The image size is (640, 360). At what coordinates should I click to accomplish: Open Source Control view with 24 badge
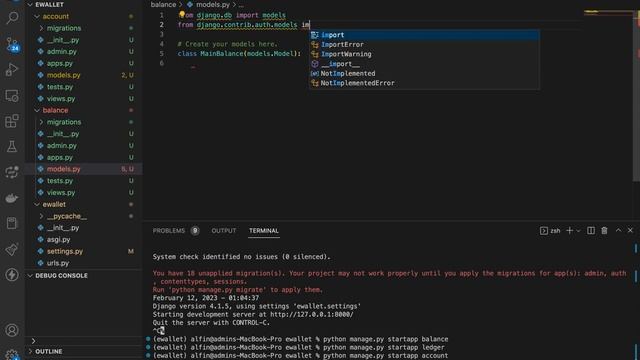pos(12,44)
